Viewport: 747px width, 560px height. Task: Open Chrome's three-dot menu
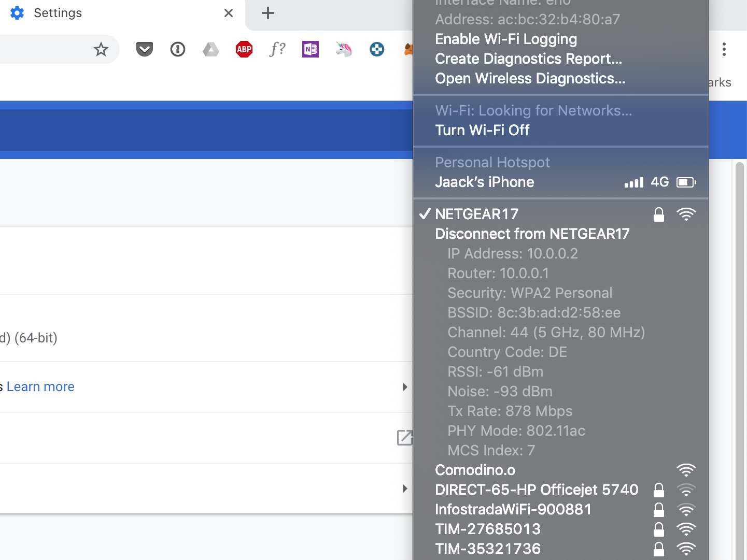[724, 50]
